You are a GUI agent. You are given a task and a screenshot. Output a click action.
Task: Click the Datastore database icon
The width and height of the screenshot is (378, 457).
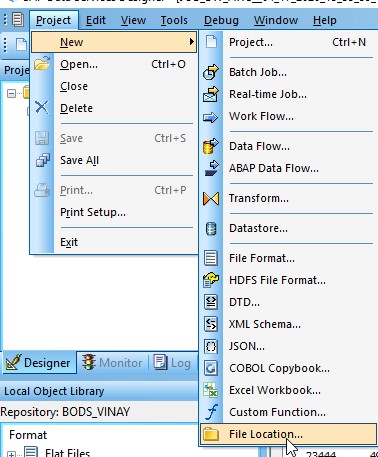(211, 229)
